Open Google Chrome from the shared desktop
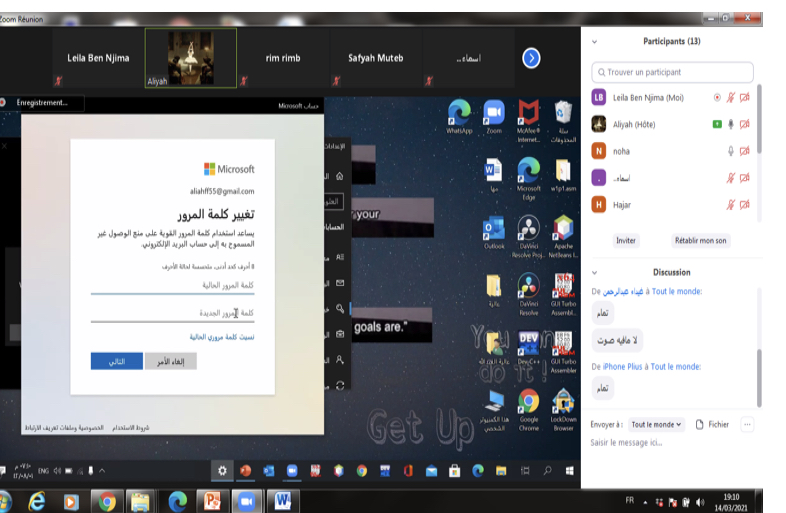 tap(528, 403)
